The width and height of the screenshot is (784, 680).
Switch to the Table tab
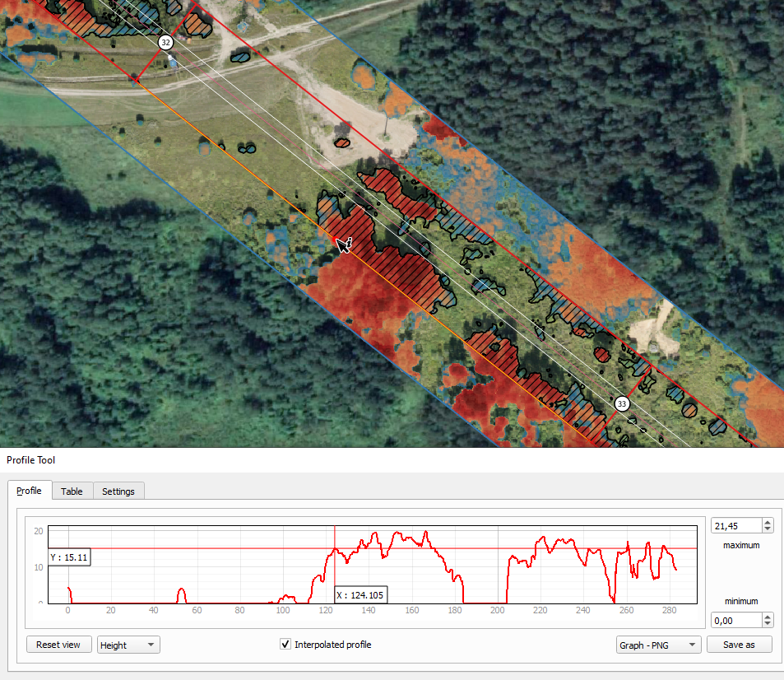click(72, 491)
